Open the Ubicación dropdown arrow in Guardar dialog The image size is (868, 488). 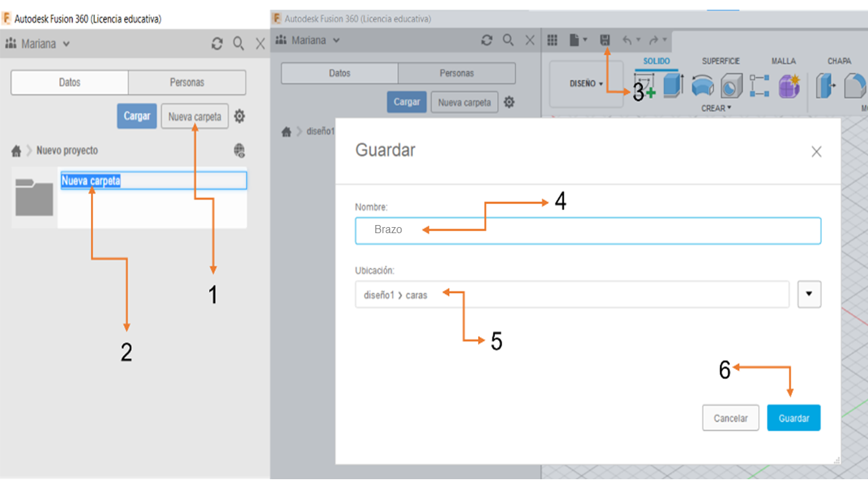(810, 295)
